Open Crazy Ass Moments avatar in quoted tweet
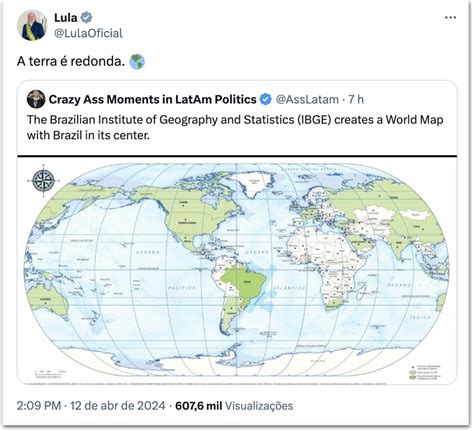 [36, 99]
